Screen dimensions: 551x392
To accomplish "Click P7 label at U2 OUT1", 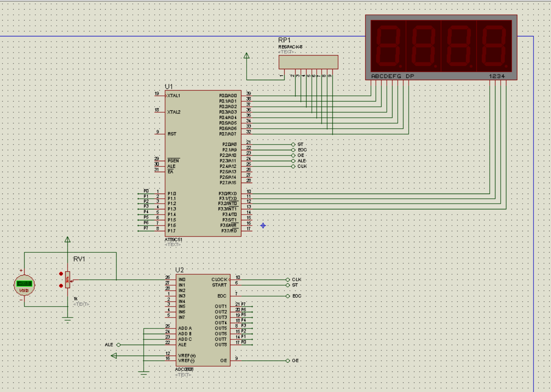I will pos(244,304).
